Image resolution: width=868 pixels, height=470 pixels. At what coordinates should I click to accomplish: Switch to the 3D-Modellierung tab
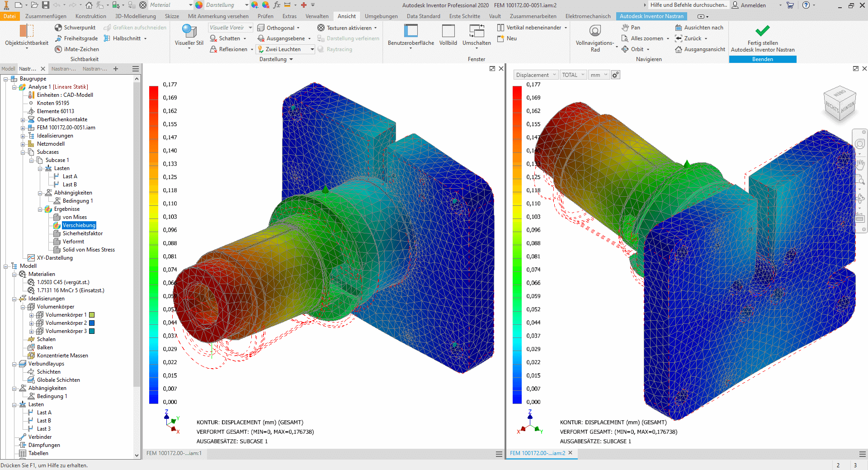click(x=135, y=16)
